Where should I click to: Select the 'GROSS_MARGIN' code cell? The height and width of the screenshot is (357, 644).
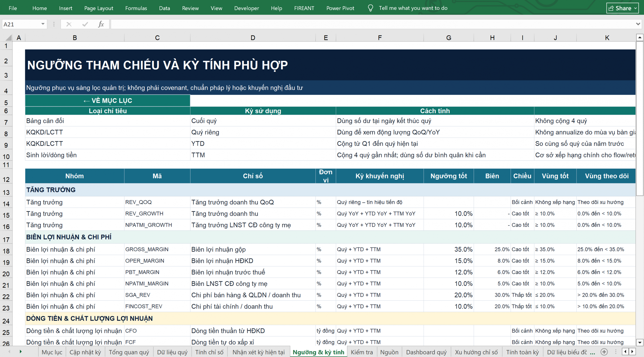[157, 249]
